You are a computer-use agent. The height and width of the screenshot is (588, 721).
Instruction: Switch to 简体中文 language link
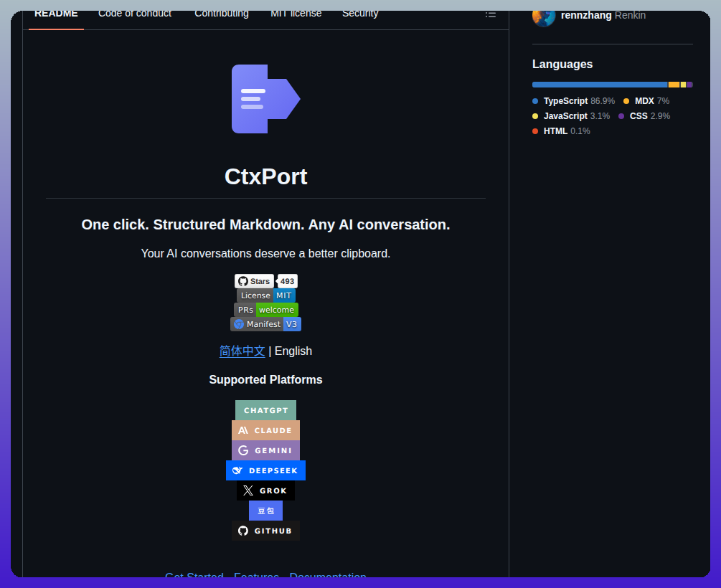242,351
